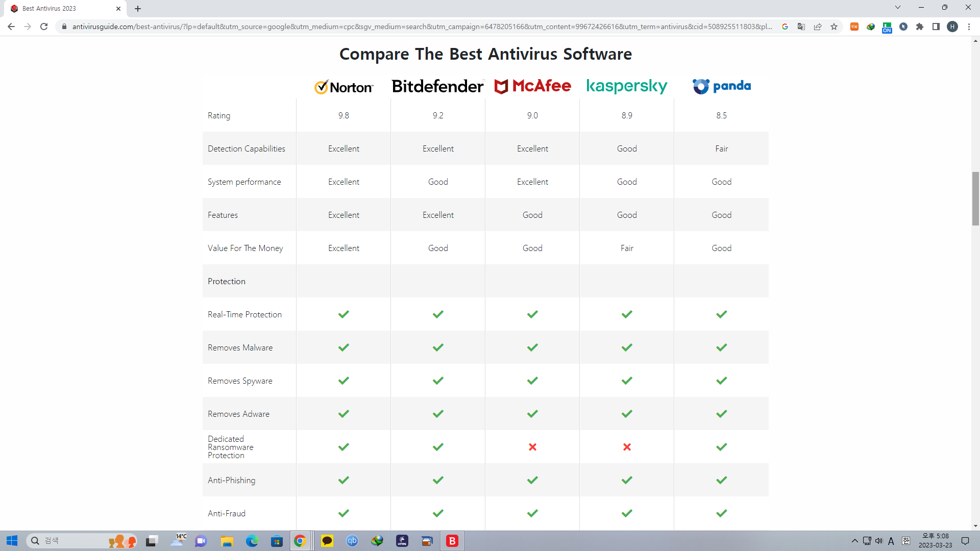Click McAfee's red X for ransomware protection
This screenshot has width=980, height=551.
532,447
